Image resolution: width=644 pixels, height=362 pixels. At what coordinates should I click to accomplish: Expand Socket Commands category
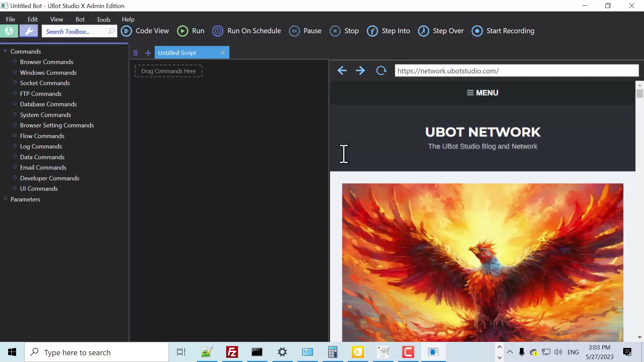click(15, 82)
